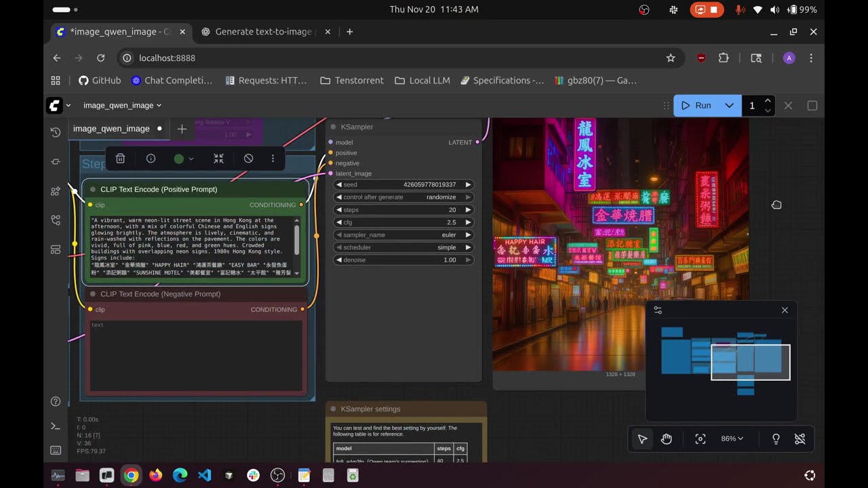Bypass the selected node via toolbox
This screenshot has width=868, height=488.
(248, 158)
